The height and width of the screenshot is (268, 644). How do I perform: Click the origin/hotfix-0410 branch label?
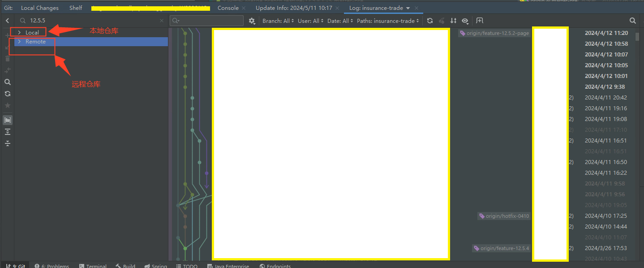[504, 216]
